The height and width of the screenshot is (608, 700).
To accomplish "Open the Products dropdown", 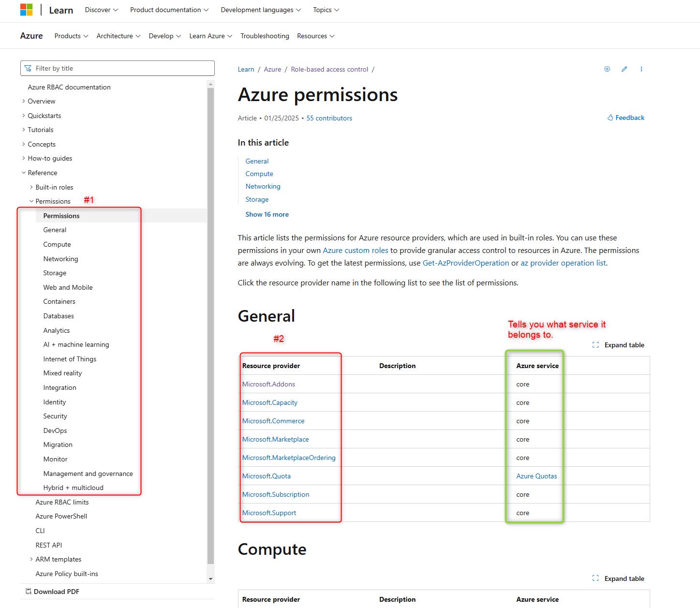I will tap(71, 36).
